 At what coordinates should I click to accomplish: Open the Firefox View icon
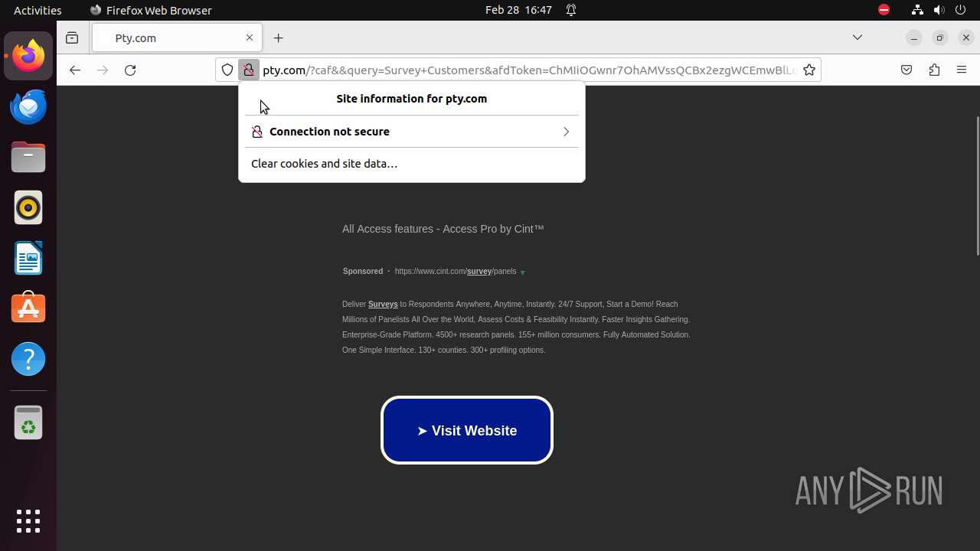click(72, 37)
